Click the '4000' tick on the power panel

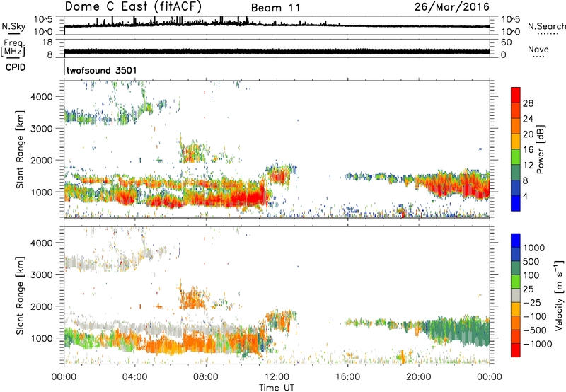tap(42, 97)
